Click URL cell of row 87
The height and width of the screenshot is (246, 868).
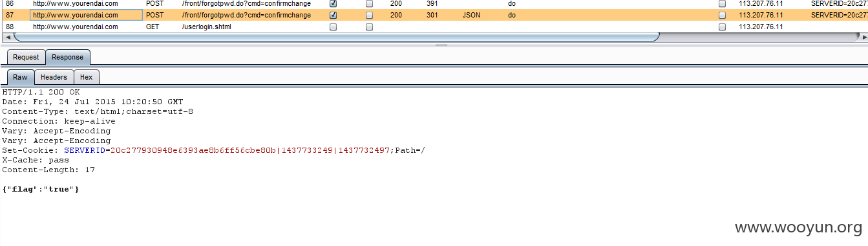[246, 15]
